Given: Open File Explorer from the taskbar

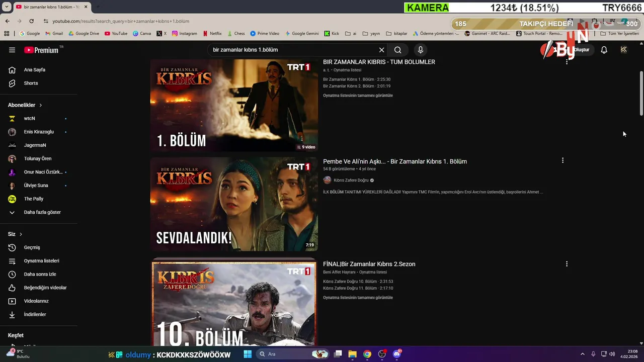Looking at the screenshot, I should point(352,354).
